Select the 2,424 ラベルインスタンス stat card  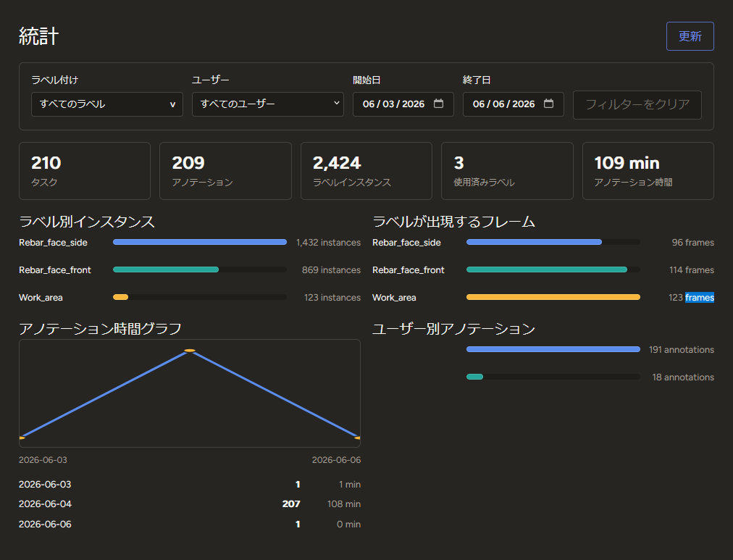pos(366,171)
